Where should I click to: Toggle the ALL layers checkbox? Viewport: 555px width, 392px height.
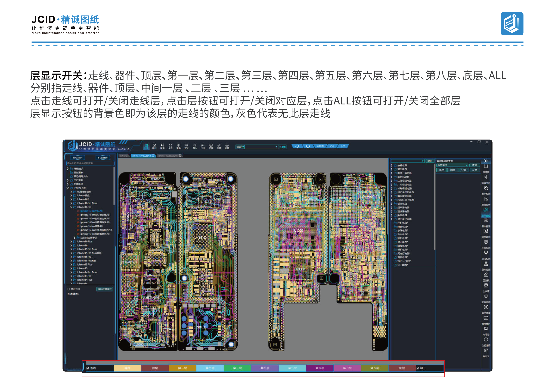[x=417, y=368]
